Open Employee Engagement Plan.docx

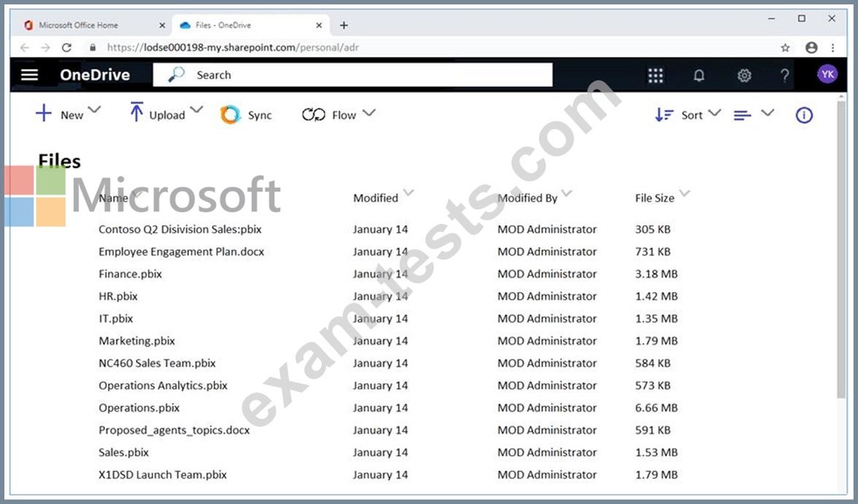point(181,252)
